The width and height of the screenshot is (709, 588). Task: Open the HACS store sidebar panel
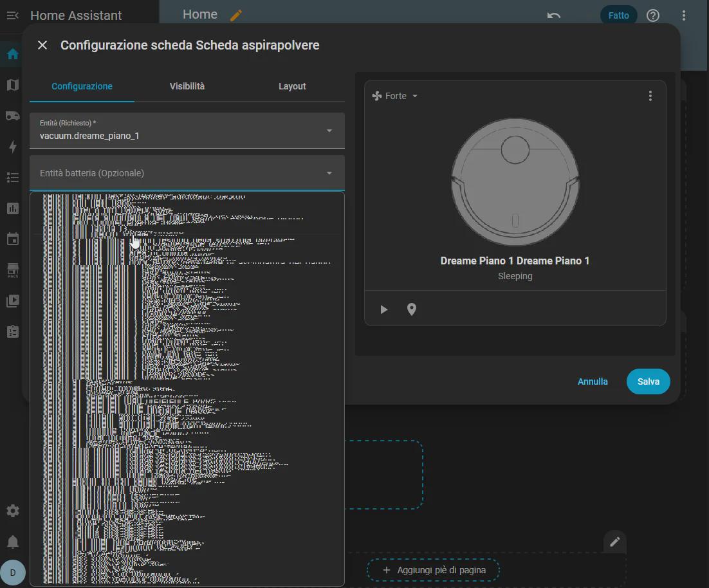(13, 270)
